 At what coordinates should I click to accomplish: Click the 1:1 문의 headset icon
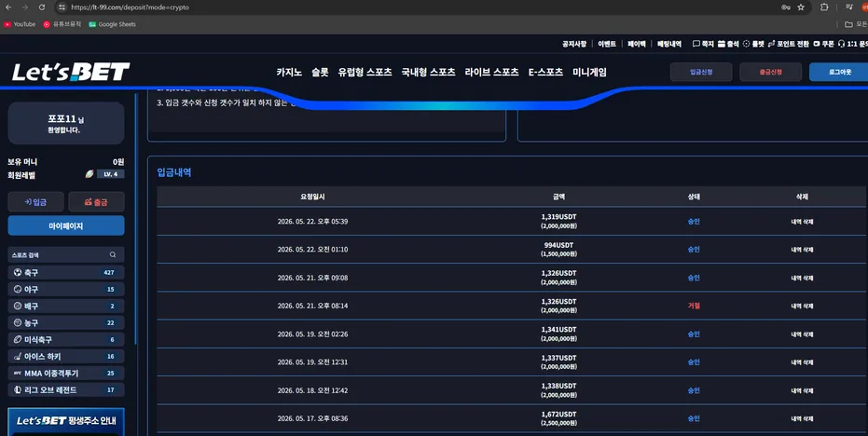841,44
